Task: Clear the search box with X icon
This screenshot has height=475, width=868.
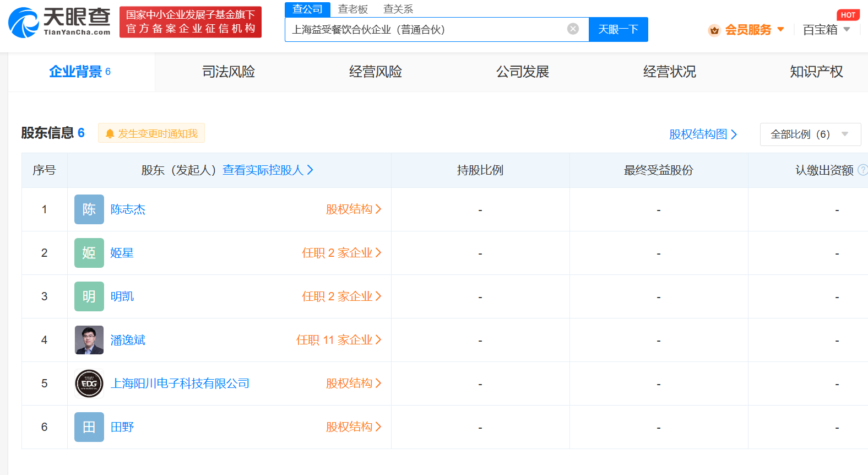Action: point(573,29)
